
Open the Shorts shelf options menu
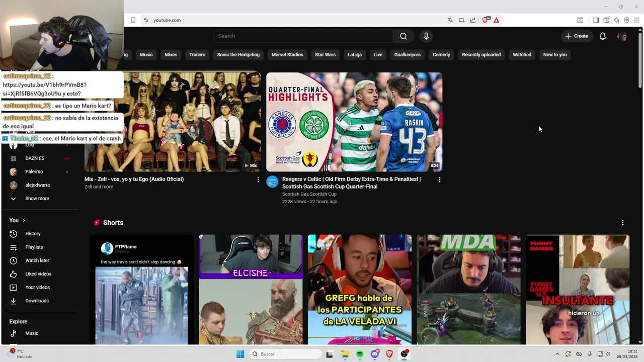pos(622,223)
